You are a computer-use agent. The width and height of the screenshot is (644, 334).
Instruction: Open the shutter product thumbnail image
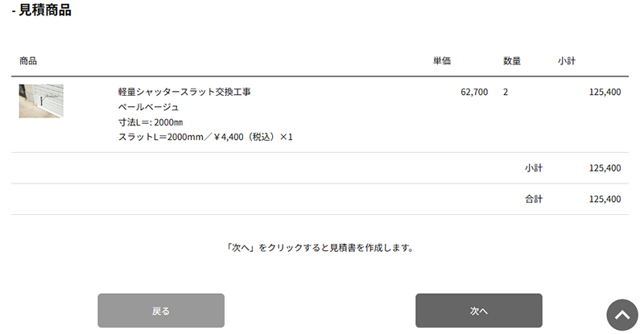pyautogui.click(x=41, y=101)
